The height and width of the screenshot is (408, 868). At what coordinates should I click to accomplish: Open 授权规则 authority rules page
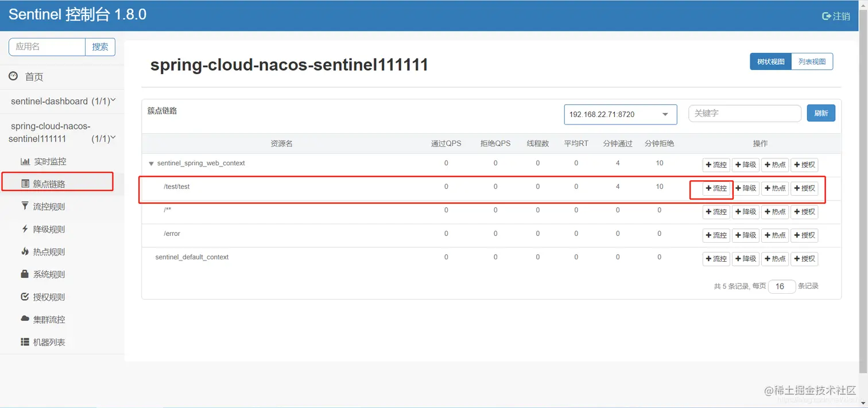pyautogui.click(x=49, y=297)
